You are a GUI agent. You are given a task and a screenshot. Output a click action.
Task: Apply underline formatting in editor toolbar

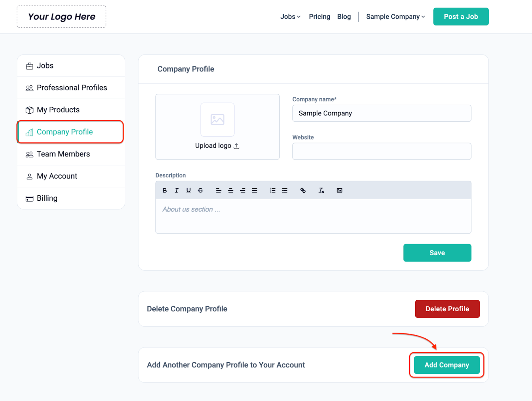point(189,190)
